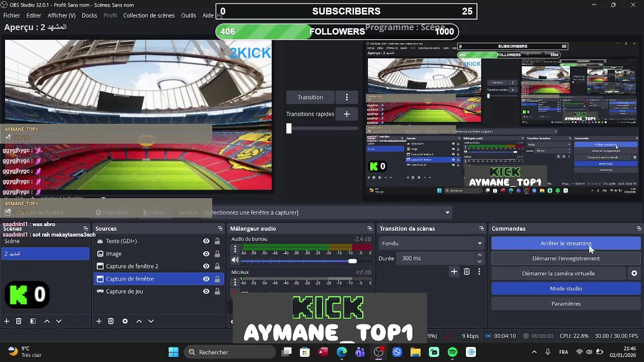Click Démarrer l'enregistrement button
644x362 pixels.
566,258
